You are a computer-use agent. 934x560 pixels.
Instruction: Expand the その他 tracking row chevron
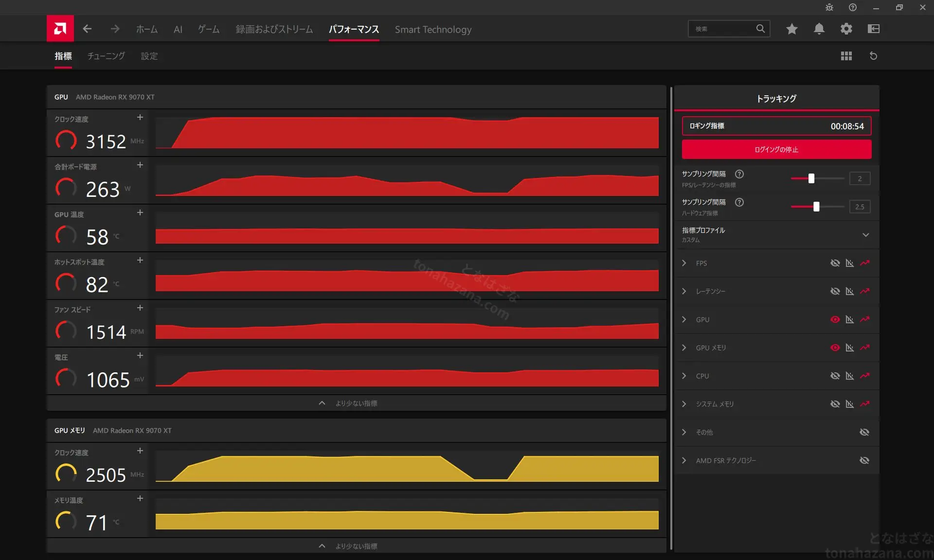684,432
